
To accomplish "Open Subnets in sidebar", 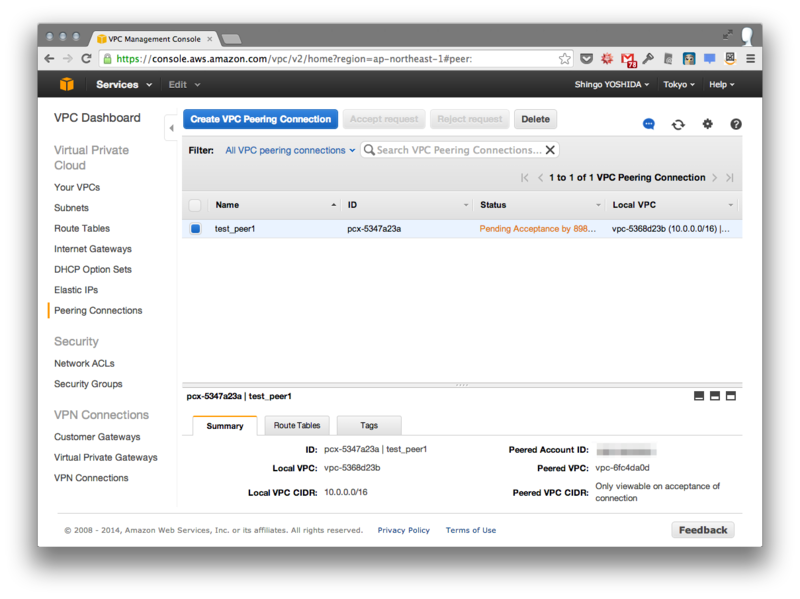I will click(x=71, y=208).
